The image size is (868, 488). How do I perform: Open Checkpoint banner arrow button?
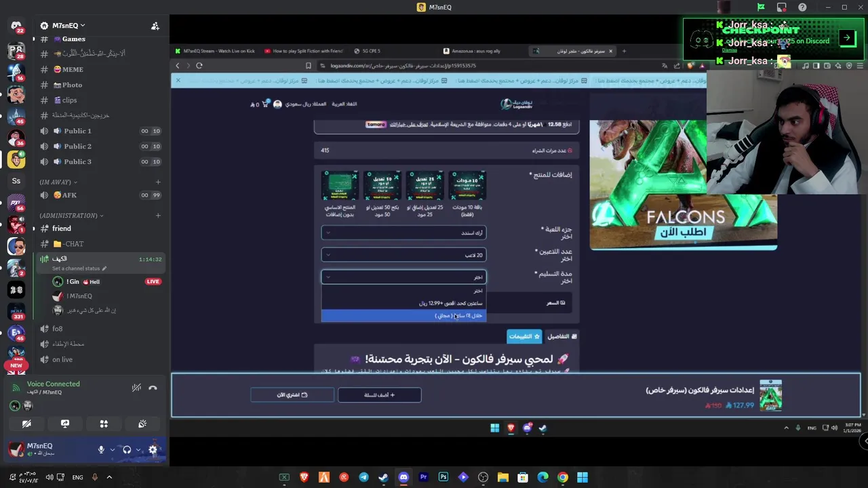click(846, 38)
